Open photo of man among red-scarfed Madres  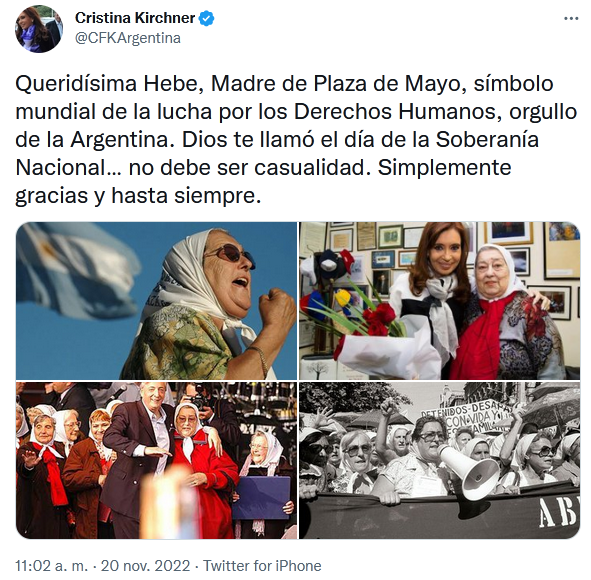pos(156,460)
